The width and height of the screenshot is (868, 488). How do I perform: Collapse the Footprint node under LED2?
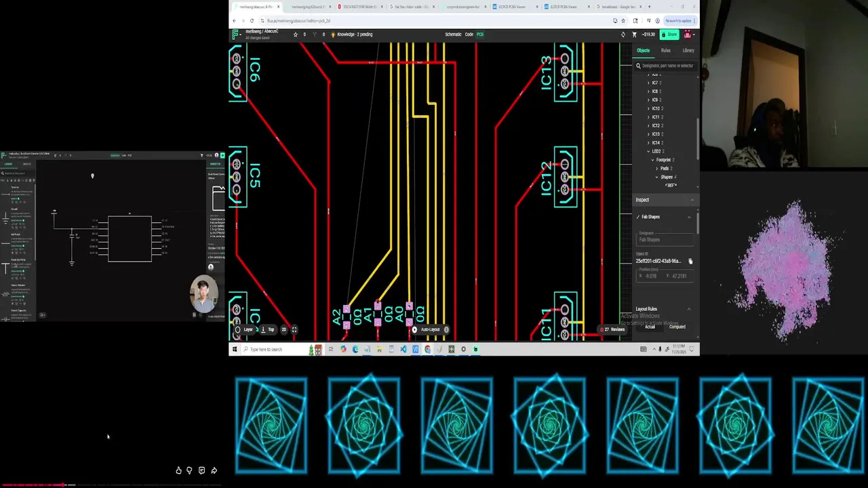pyautogui.click(x=653, y=160)
